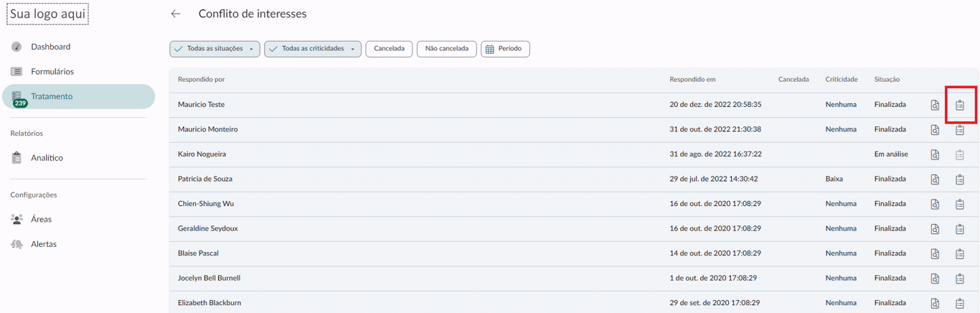980x313 pixels.
Task: Select the Geraldine Seydoux name
Action: click(208, 228)
